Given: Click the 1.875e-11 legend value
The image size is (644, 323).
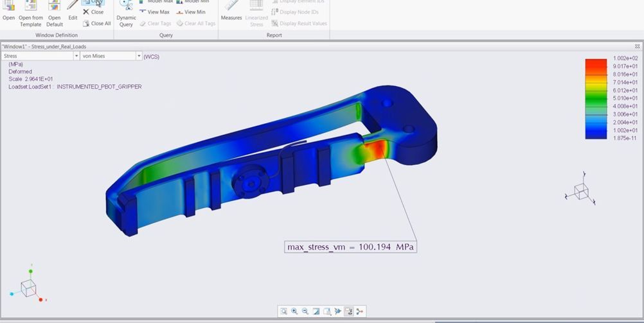Looking at the screenshot, I should 625,138.
